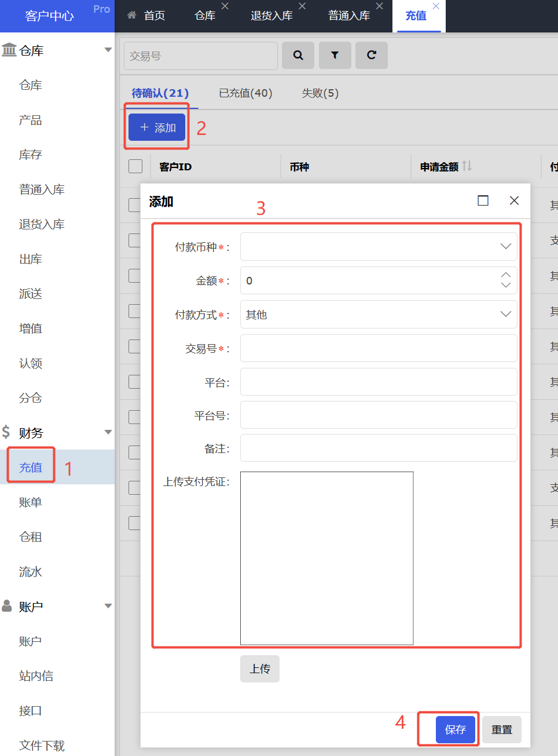
Task: Click the 上传支付凭证 upload area
Action: point(327,558)
